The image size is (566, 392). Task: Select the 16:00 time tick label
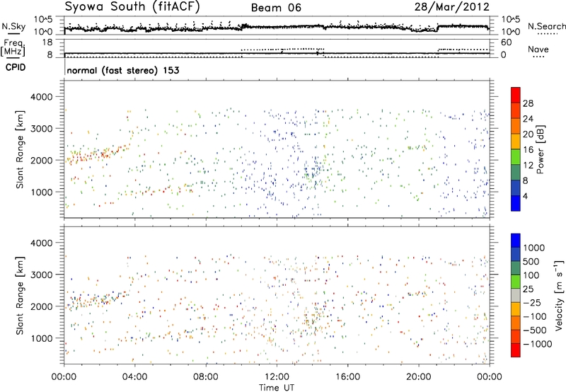pos(347,377)
